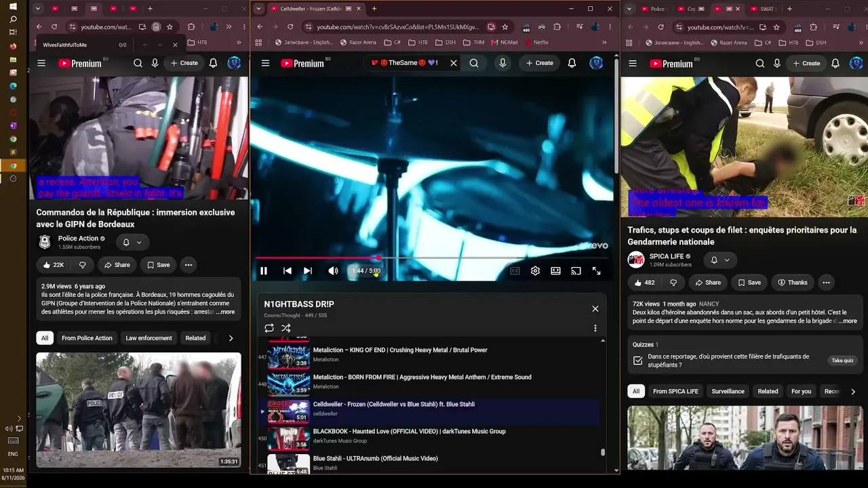Click the search magnifier in middle YouTube

474,63
